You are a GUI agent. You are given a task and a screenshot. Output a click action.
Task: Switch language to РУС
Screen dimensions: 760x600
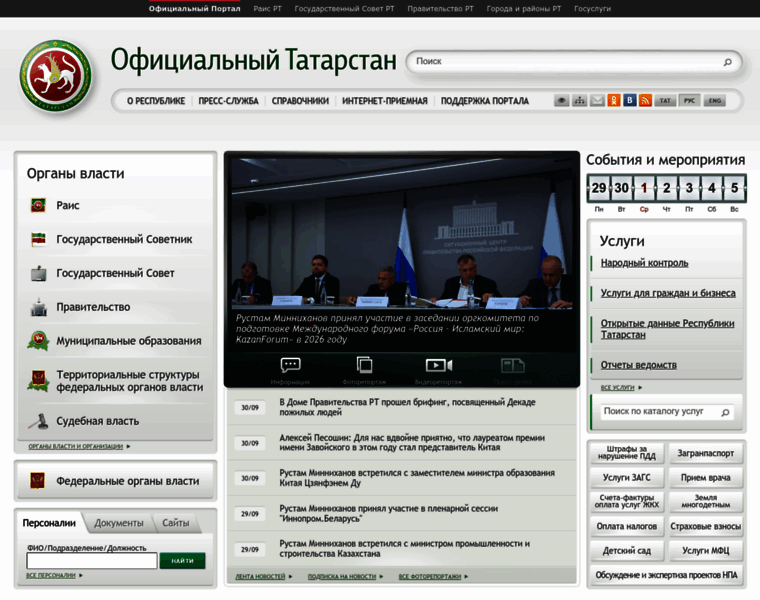pos(690,100)
